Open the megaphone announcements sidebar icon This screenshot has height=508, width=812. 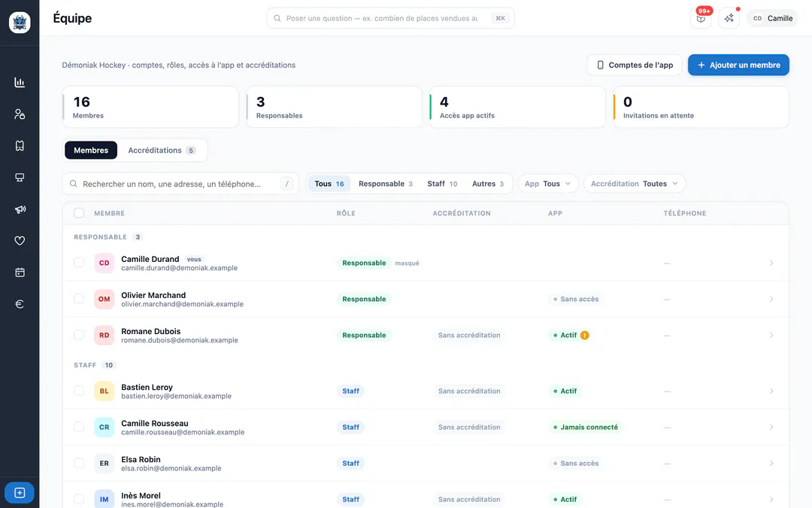pos(20,209)
